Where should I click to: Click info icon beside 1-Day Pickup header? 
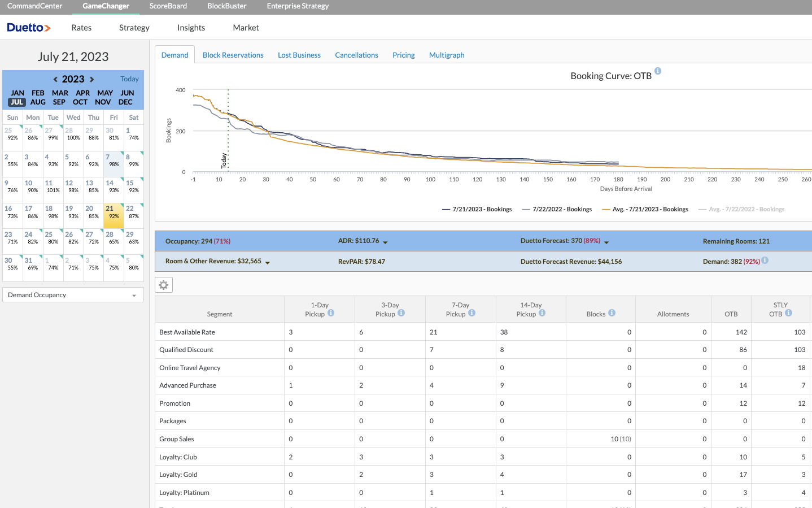coord(331,313)
